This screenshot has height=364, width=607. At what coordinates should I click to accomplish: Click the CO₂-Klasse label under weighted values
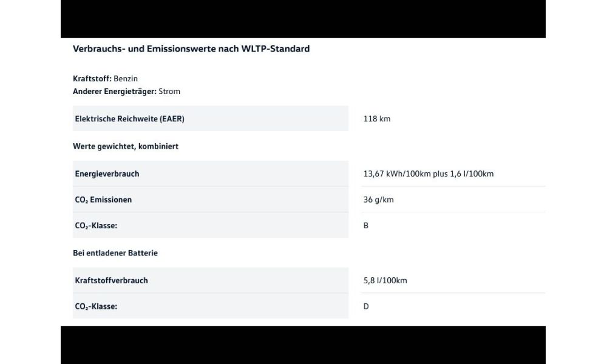(96, 226)
